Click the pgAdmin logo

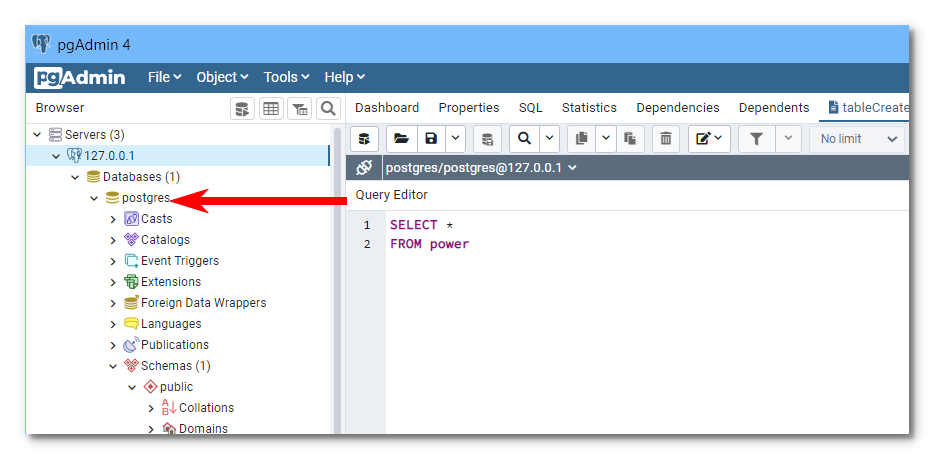coord(80,77)
